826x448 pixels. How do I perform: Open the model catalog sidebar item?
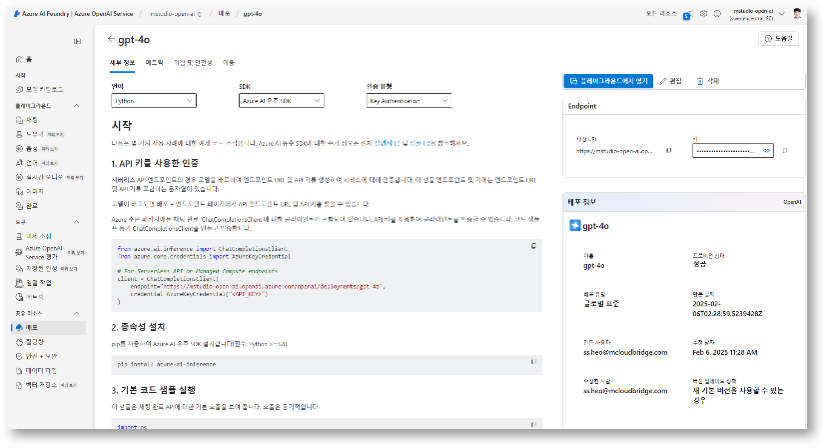40,90
